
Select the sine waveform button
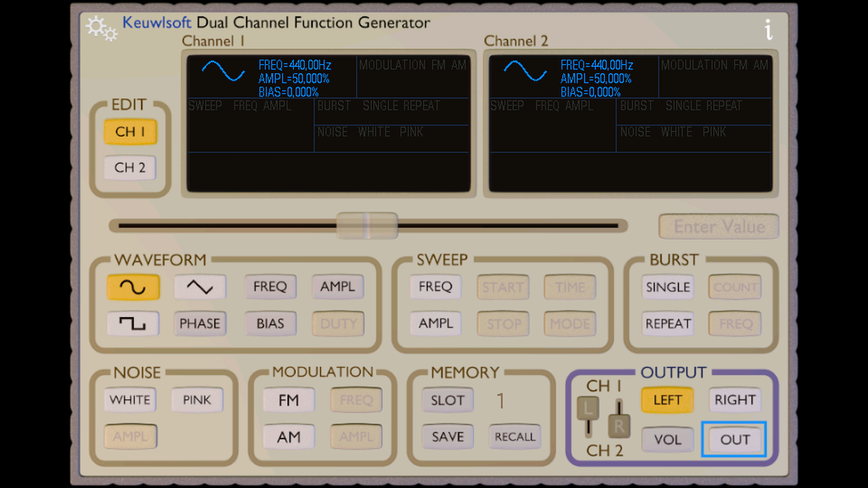(x=133, y=287)
